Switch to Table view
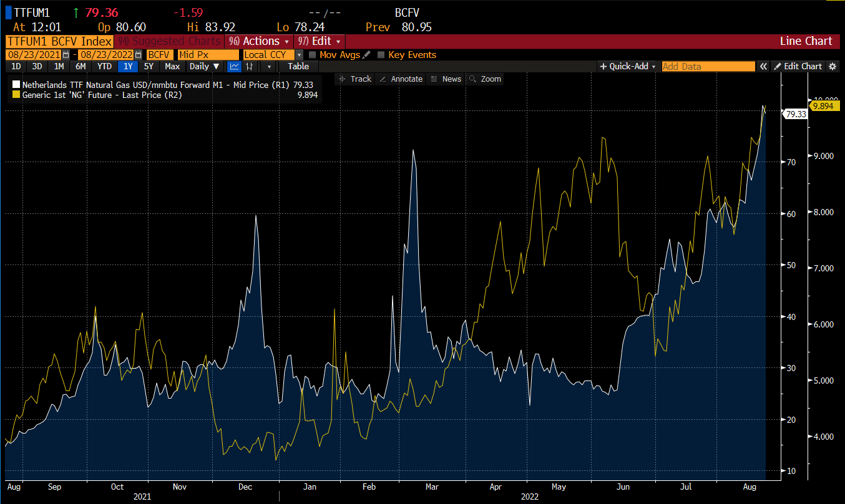Screen dimensions: 845x504 298,66
